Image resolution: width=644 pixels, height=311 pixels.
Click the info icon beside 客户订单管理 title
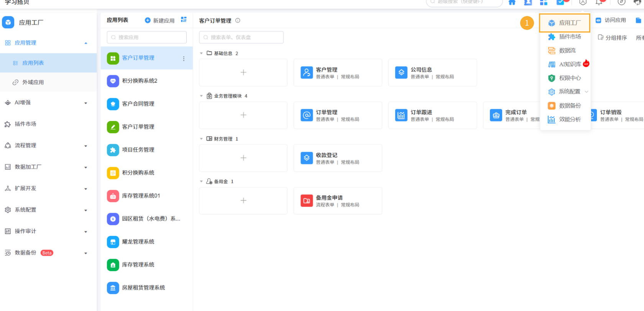click(238, 20)
